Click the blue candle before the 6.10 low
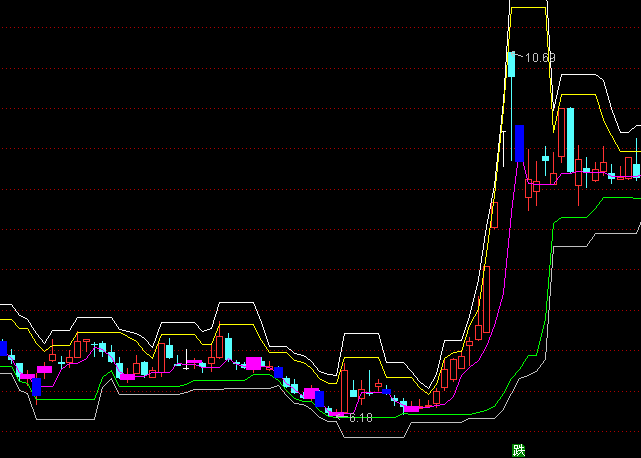The image size is (641, 458). click(x=321, y=399)
